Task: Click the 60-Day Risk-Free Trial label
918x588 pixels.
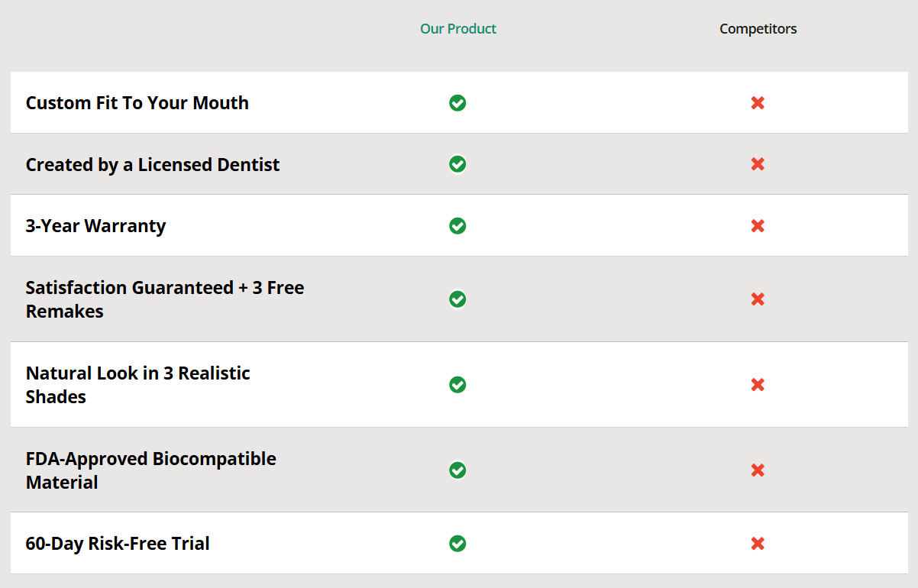Action: click(x=118, y=544)
